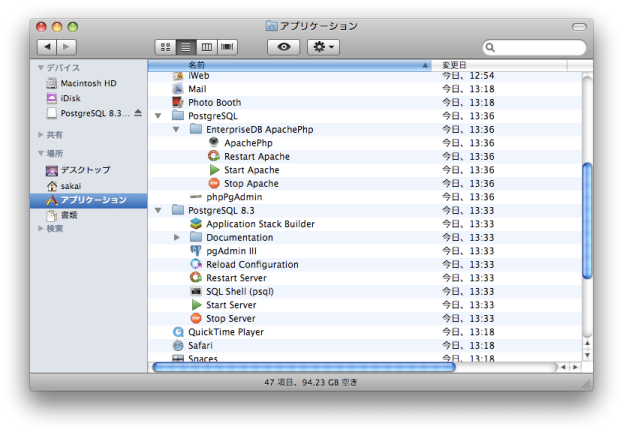Select the Reload Configuration icon
Viewport: 623px width, 432px height.
click(196, 264)
